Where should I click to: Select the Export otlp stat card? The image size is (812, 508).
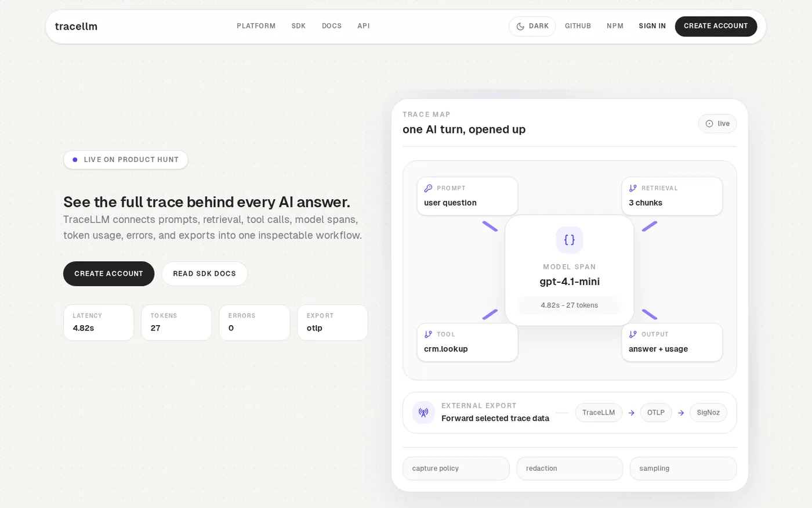332,322
